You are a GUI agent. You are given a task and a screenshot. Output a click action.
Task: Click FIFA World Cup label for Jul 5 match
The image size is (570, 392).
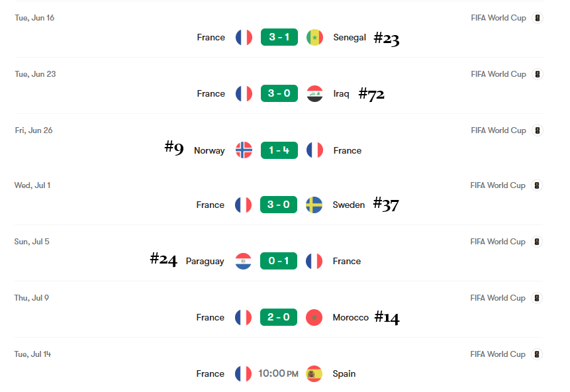498,242
